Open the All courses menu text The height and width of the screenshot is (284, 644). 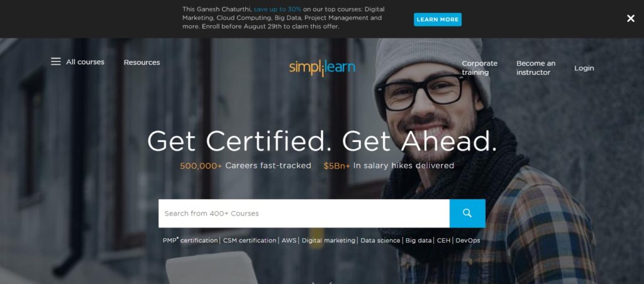[85, 62]
